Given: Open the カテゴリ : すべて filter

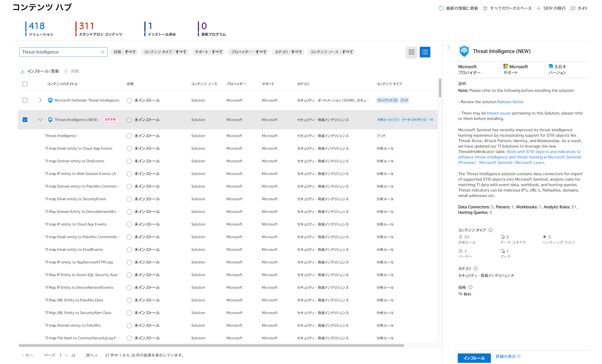Looking at the screenshot, I should [288, 52].
